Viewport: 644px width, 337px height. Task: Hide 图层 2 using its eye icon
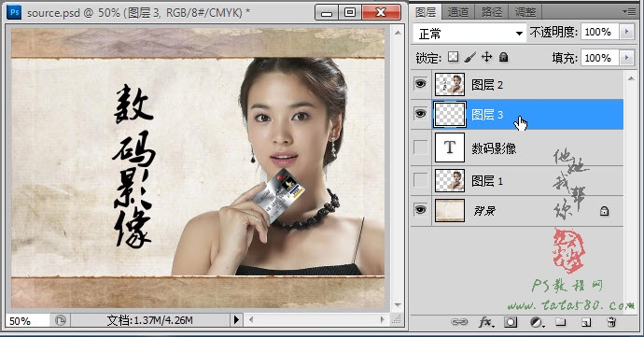click(420, 84)
